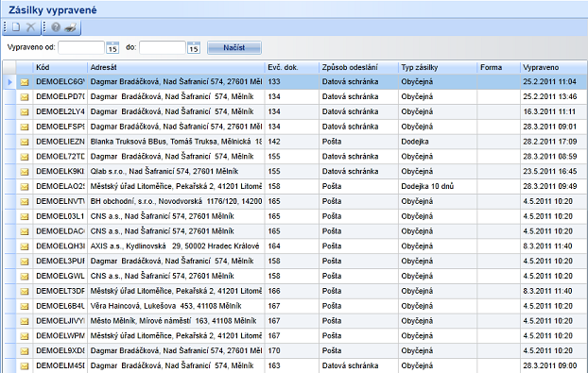The width and height of the screenshot is (588, 373).
Task: Click envelope icon of row DEMOELFSP
Action: point(25,127)
